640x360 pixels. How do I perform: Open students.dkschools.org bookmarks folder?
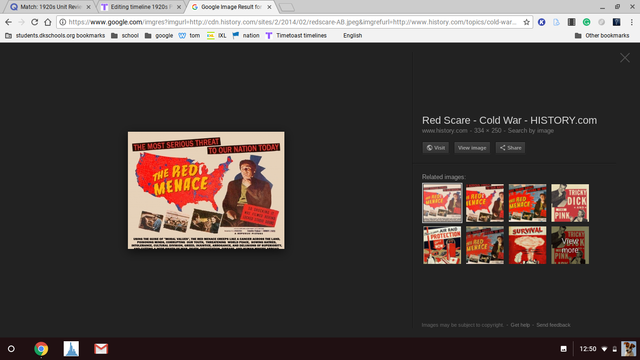[x=55, y=36]
